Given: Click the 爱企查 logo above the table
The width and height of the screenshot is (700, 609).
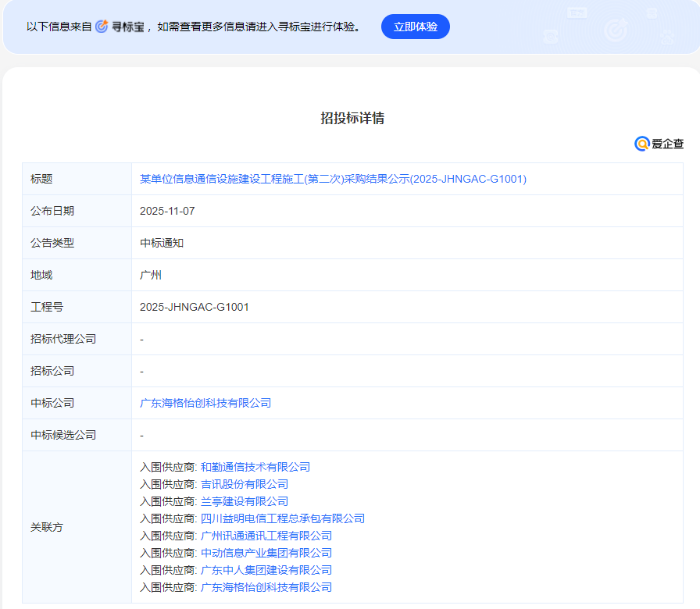Looking at the screenshot, I should [x=659, y=144].
